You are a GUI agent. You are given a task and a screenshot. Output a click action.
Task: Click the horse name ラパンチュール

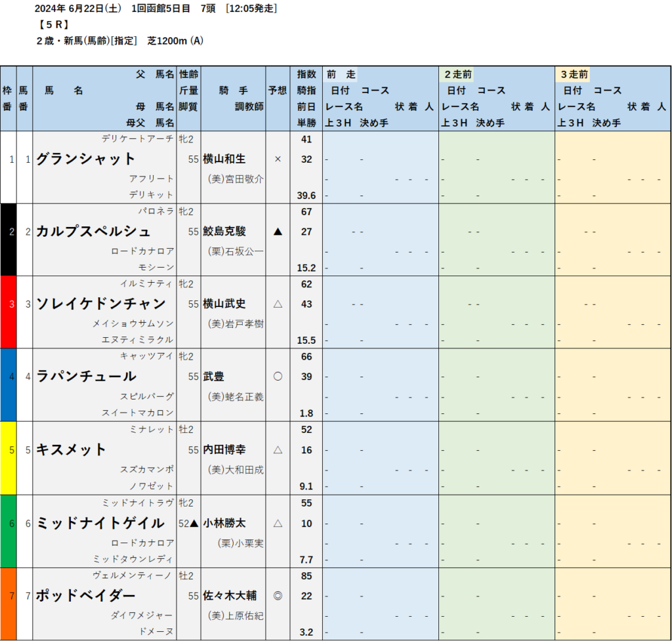click(x=86, y=376)
